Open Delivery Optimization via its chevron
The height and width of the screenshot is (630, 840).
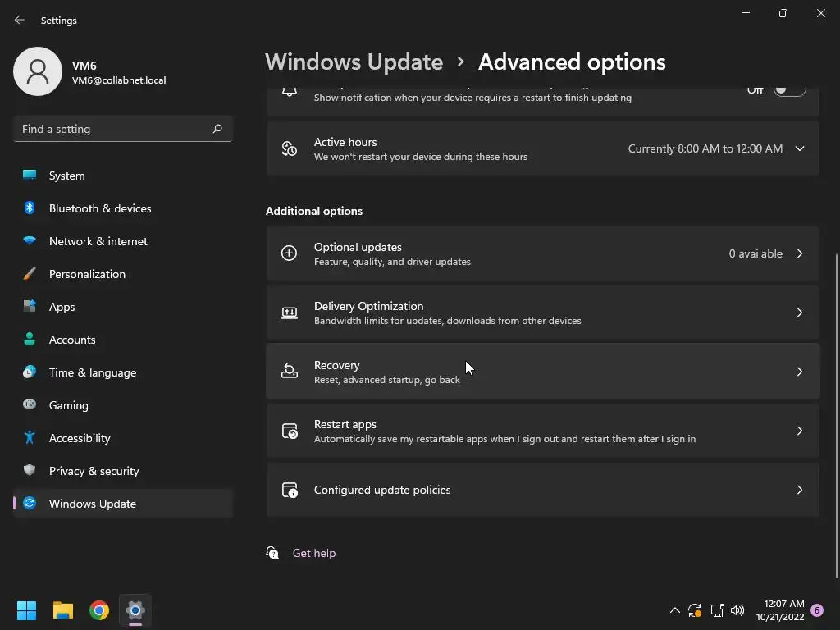click(x=800, y=313)
